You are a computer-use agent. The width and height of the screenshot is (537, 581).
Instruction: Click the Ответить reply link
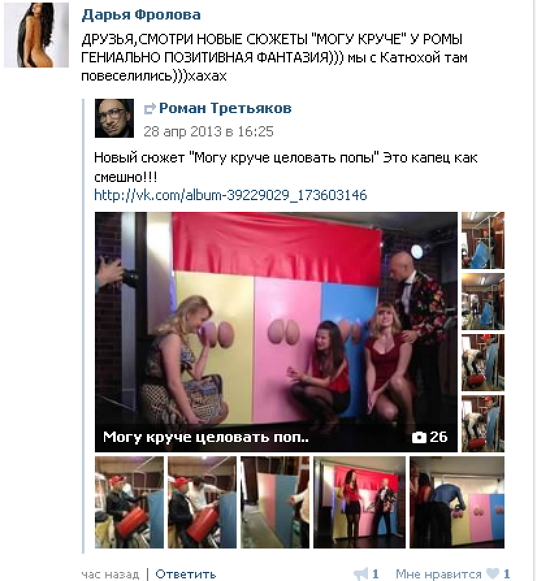coord(185,574)
